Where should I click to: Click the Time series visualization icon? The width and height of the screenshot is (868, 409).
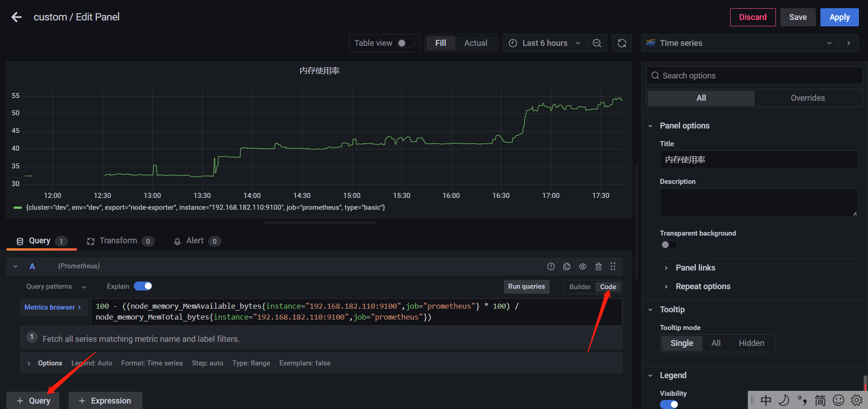pyautogui.click(x=651, y=43)
